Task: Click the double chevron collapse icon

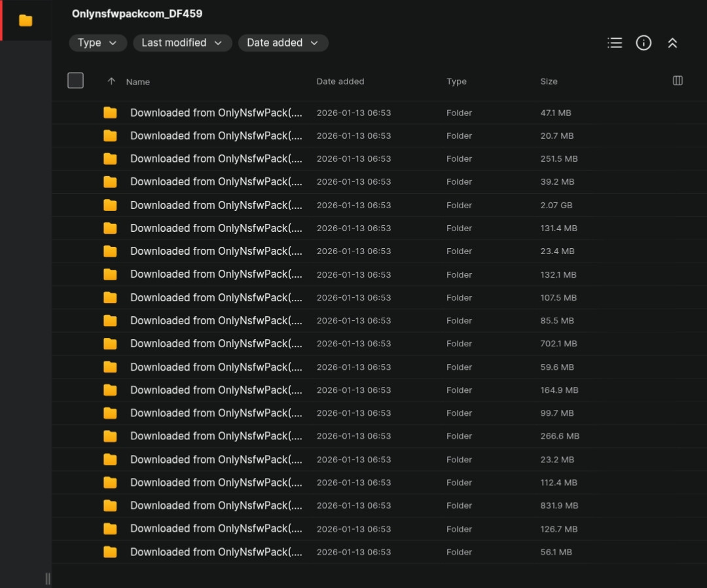Action: coord(672,43)
